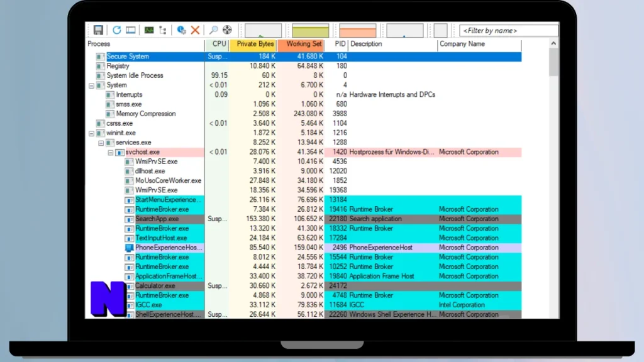Open process properties gear icon
The image size is (644, 362).
[x=181, y=30]
